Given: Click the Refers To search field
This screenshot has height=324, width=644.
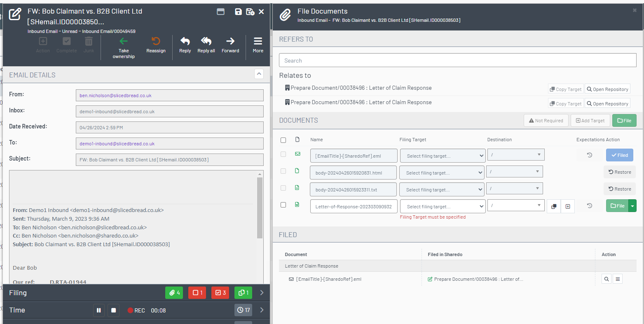Looking at the screenshot, I should pos(457,60).
